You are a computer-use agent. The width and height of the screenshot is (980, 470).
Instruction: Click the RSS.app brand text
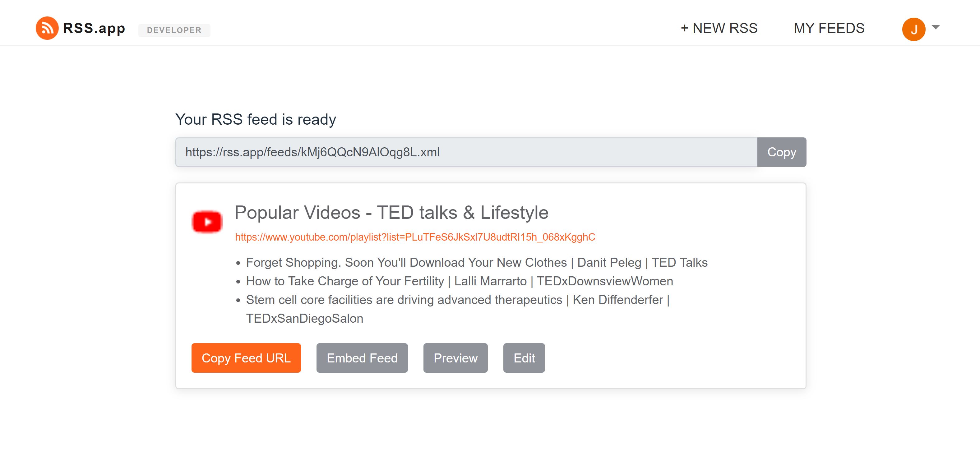pyautogui.click(x=94, y=28)
